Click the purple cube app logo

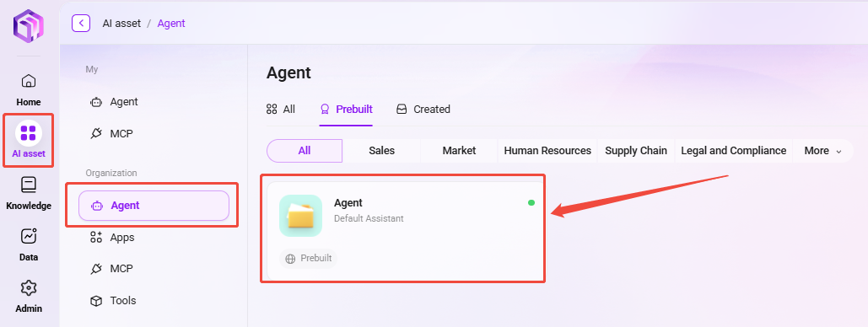[x=29, y=26]
